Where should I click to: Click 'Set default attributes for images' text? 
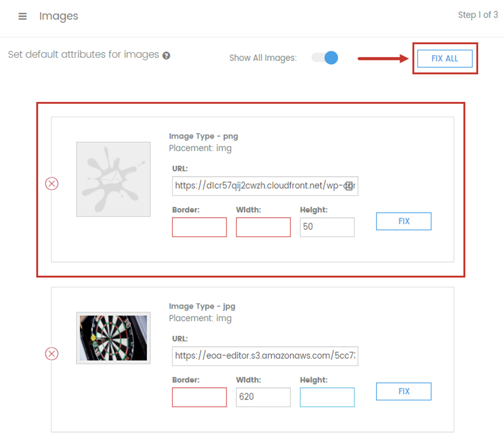pos(84,54)
